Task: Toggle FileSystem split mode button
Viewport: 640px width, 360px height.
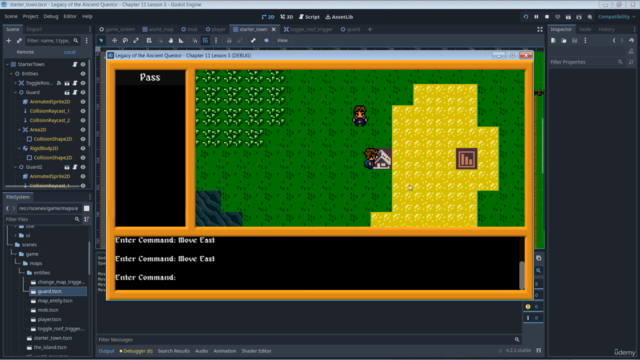Action: coord(87,208)
